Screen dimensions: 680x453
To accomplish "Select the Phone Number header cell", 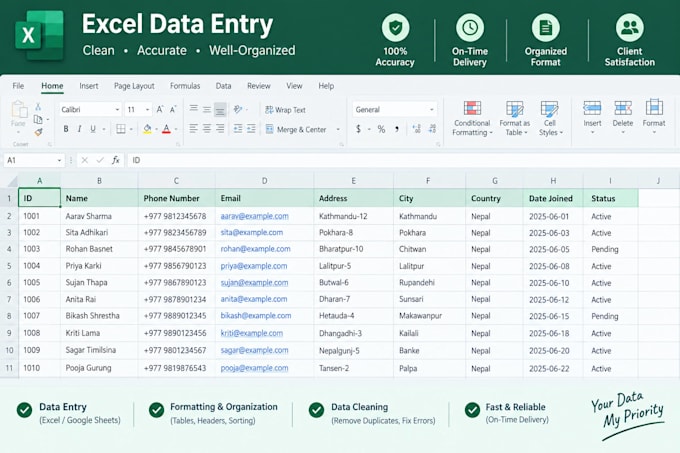I will click(177, 198).
